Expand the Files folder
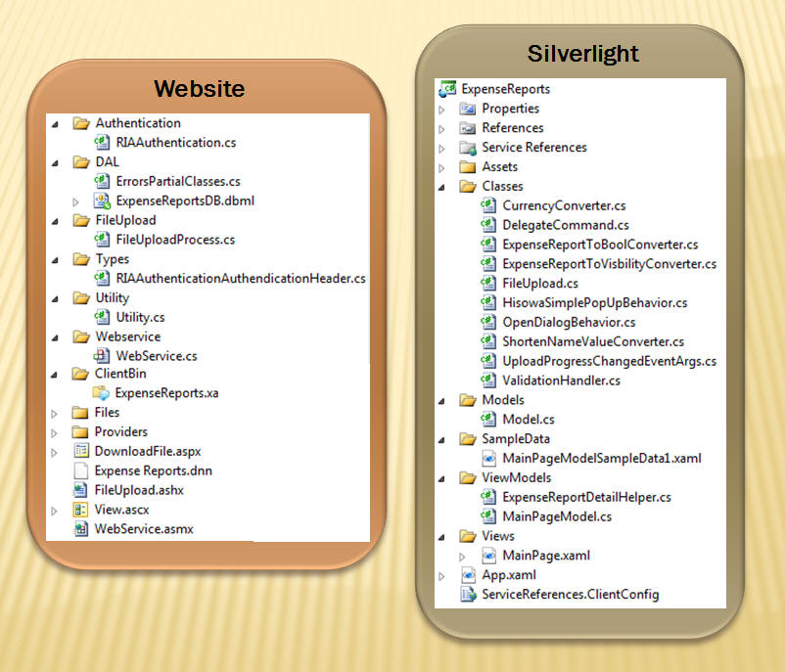Viewport: 785px width, 672px height. 55,414
